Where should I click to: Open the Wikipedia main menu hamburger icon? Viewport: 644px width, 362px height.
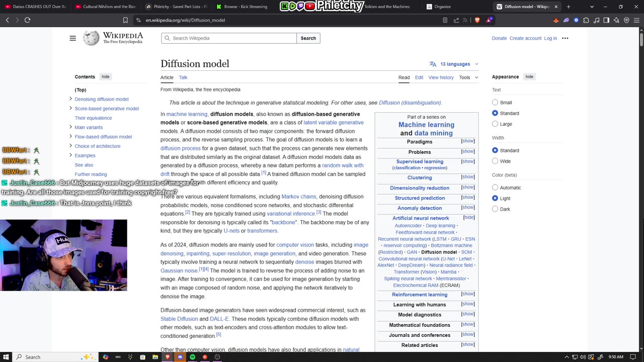[72, 38]
